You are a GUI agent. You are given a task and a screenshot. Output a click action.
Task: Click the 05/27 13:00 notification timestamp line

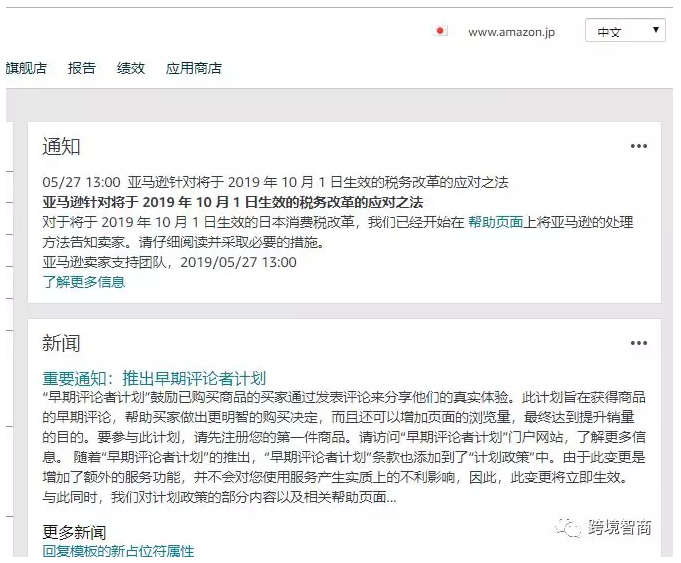(x=275, y=182)
